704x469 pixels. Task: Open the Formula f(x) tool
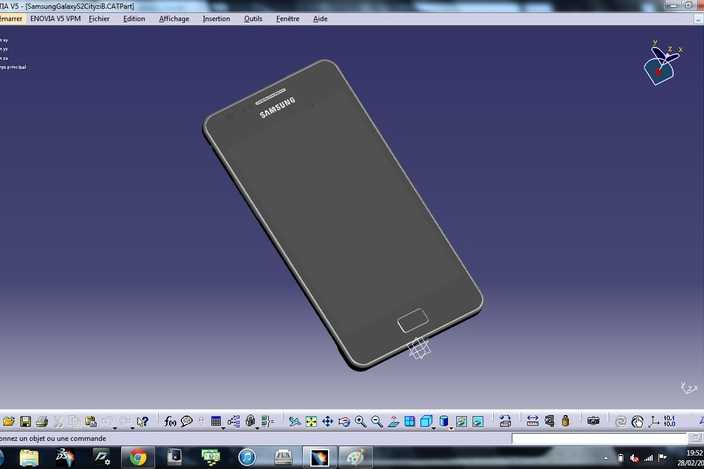coord(170,421)
